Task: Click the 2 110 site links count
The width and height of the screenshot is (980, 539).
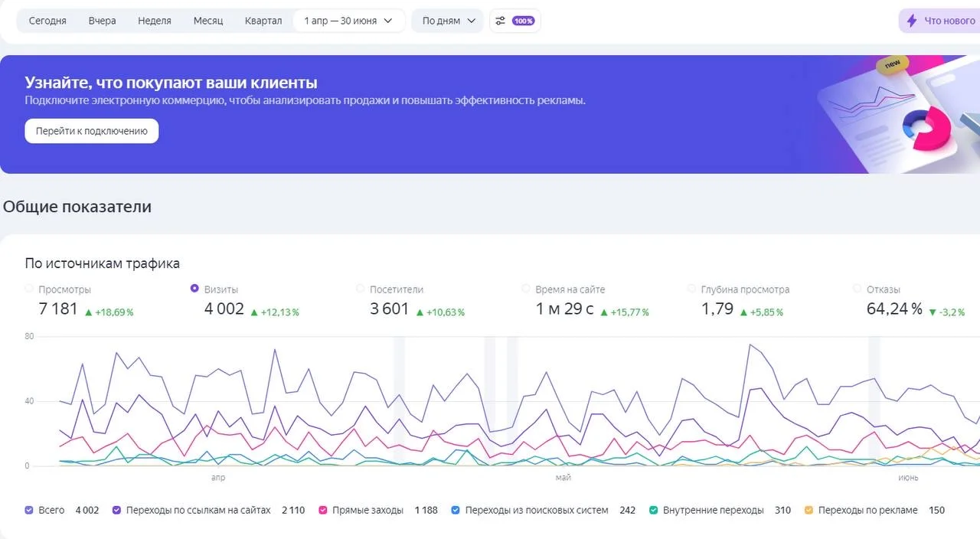Action: click(293, 510)
